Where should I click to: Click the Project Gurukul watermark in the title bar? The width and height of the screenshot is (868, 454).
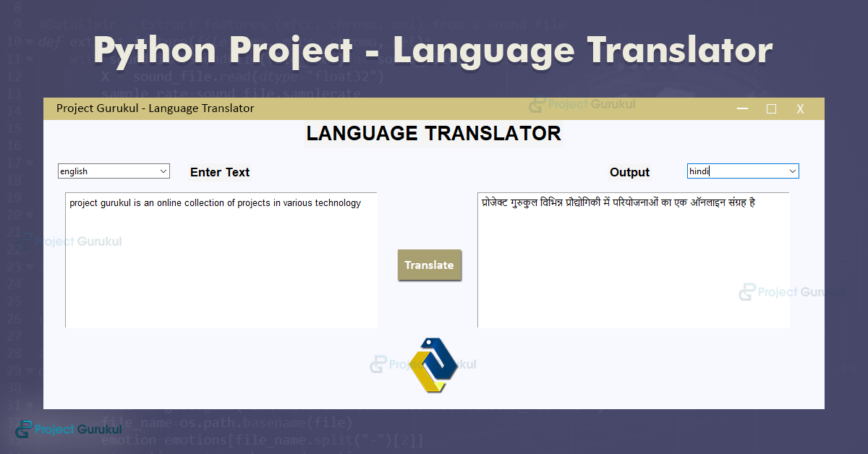pyautogui.click(x=582, y=104)
